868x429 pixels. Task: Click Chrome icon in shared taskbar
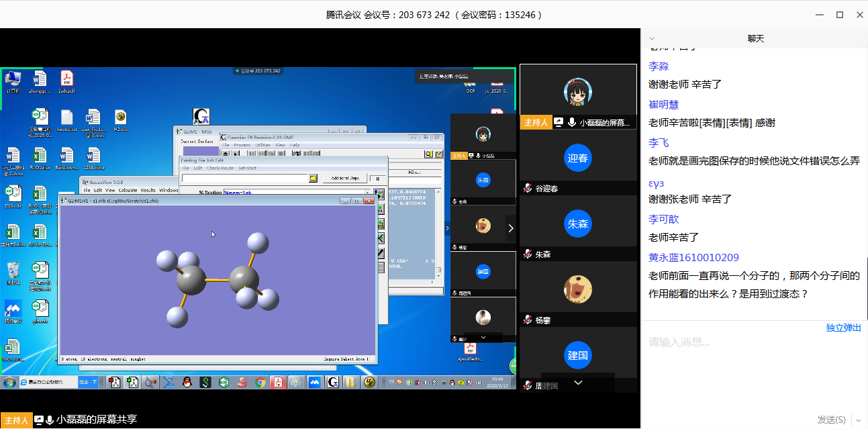tap(260, 383)
